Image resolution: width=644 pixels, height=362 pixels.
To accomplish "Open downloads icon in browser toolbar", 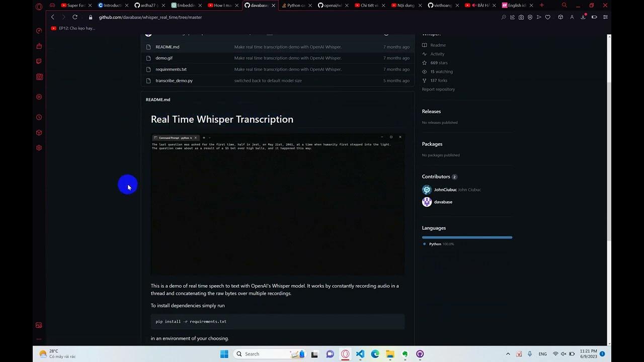I will click(x=583, y=17).
